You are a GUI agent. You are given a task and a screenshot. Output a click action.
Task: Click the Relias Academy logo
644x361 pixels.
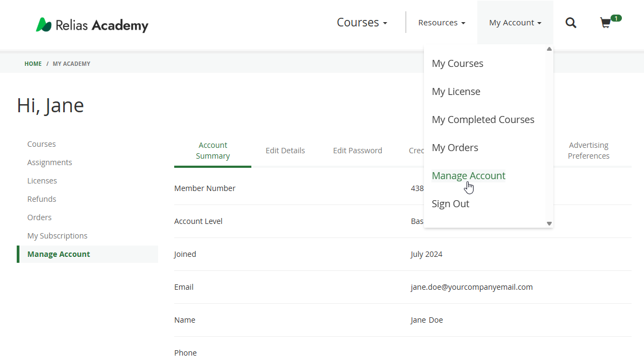(x=92, y=25)
